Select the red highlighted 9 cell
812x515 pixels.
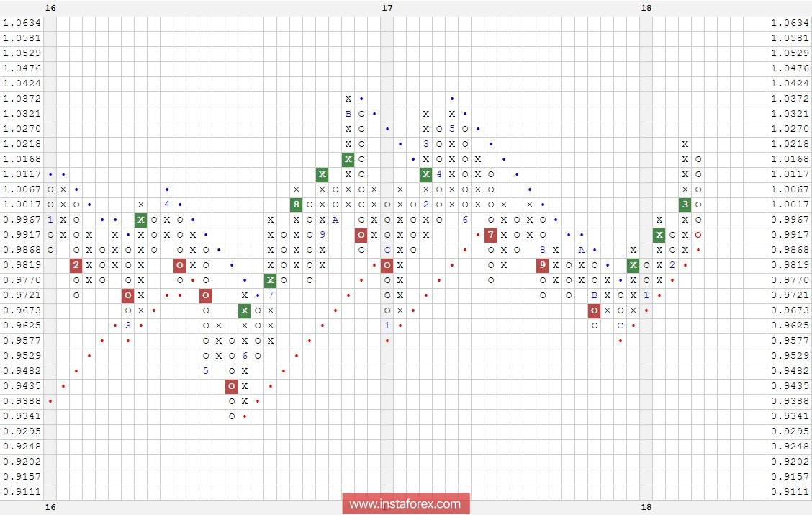coord(542,265)
